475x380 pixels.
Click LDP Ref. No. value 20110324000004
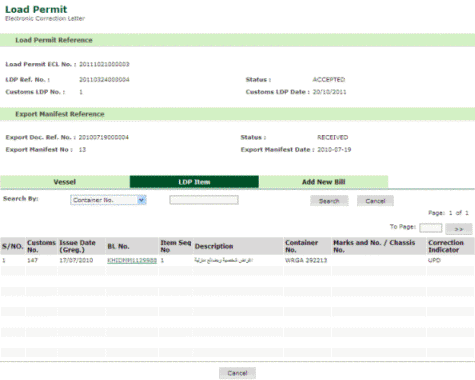tap(104, 80)
